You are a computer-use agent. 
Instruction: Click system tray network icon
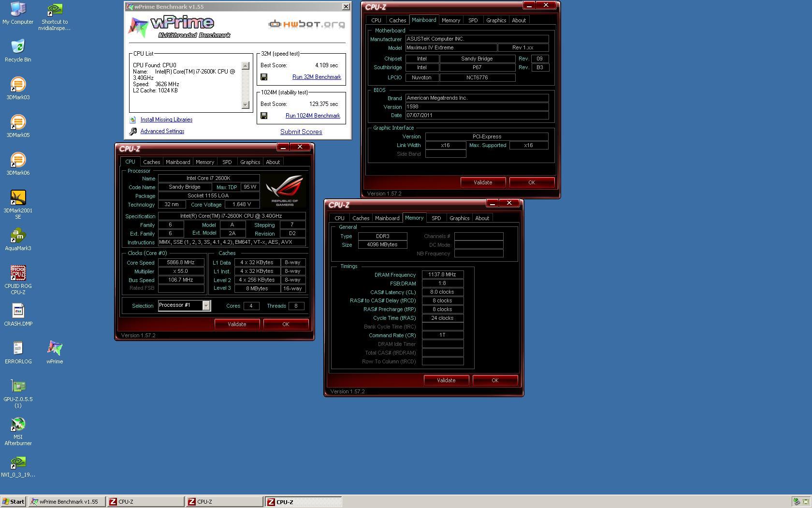[x=797, y=502]
